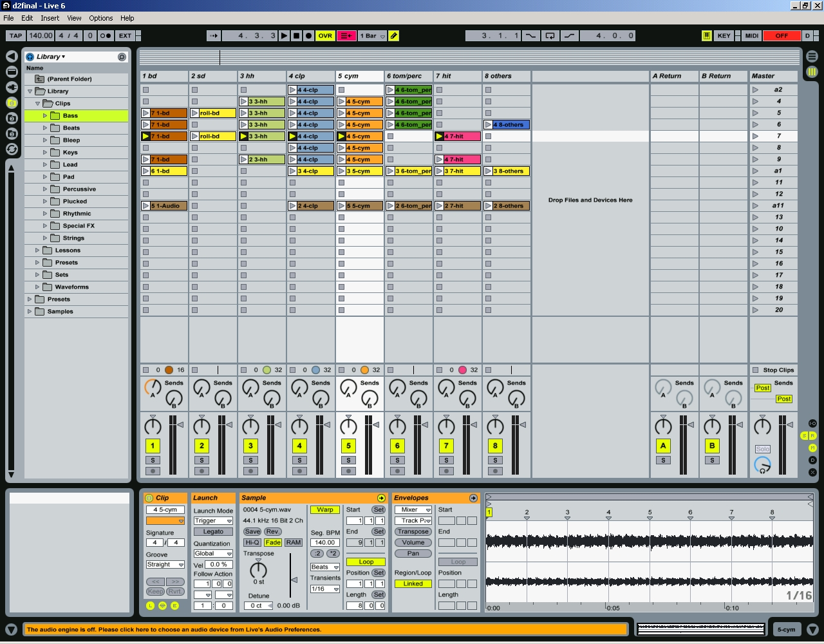Click the global Record button
Image resolution: width=824 pixels, height=644 pixels.
click(x=308, y=35)
